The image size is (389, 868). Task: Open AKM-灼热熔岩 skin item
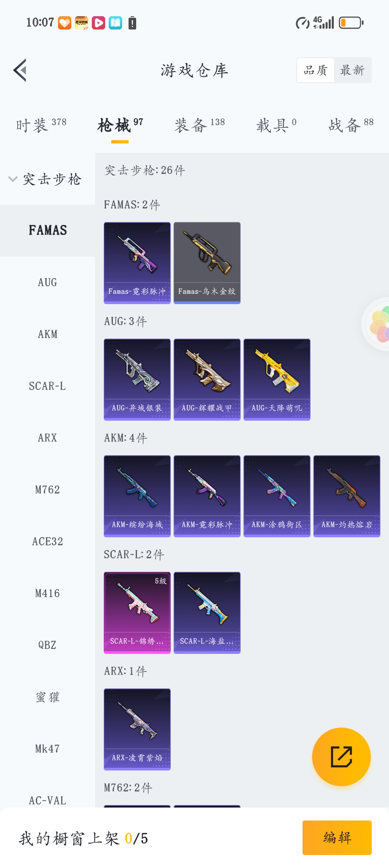point(347,496)
